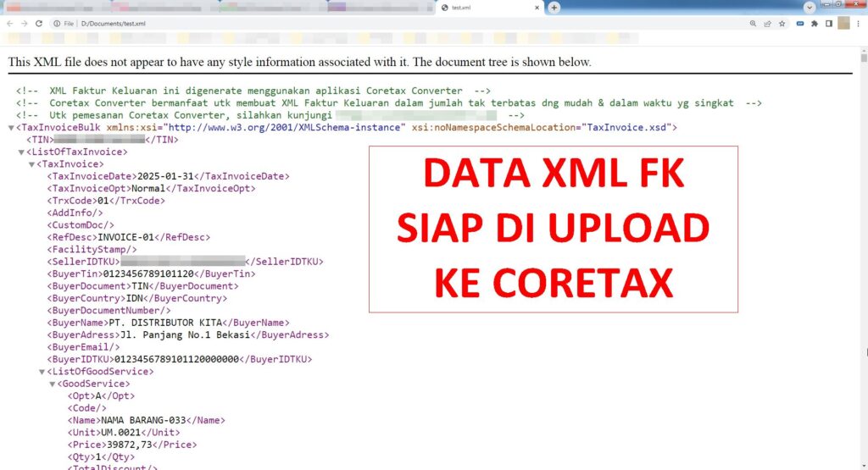The image size is (868, 470).
Task: Click the Code empty tag
Action: [x=86, y=408]
